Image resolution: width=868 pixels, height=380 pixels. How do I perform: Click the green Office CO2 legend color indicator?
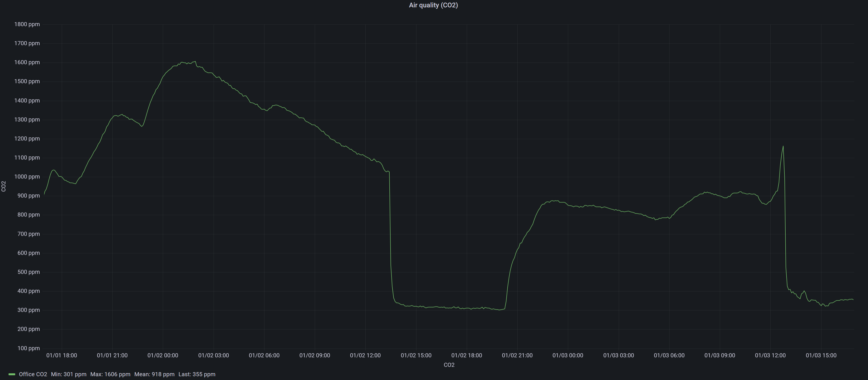[12, 374]
